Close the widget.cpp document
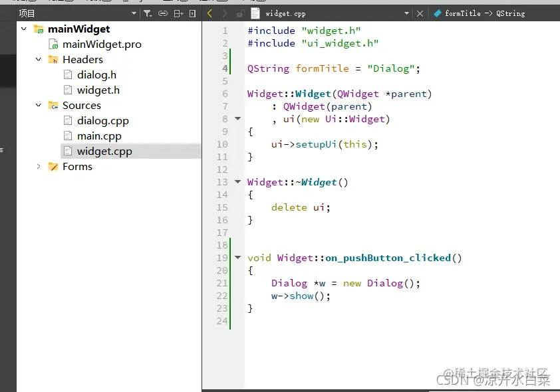The image size is (560, 392). [x=420, y=13]
